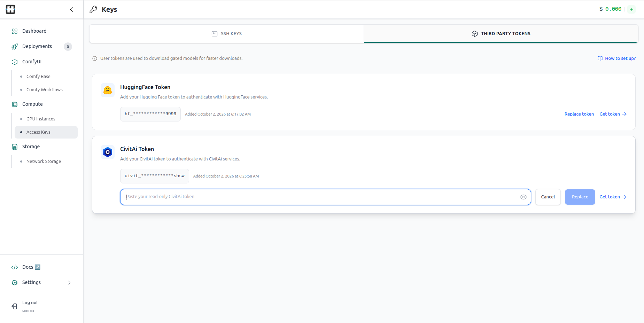Toggle token visibility eye icon
Screen dimensions: 644x323
[x=523, y=197]
